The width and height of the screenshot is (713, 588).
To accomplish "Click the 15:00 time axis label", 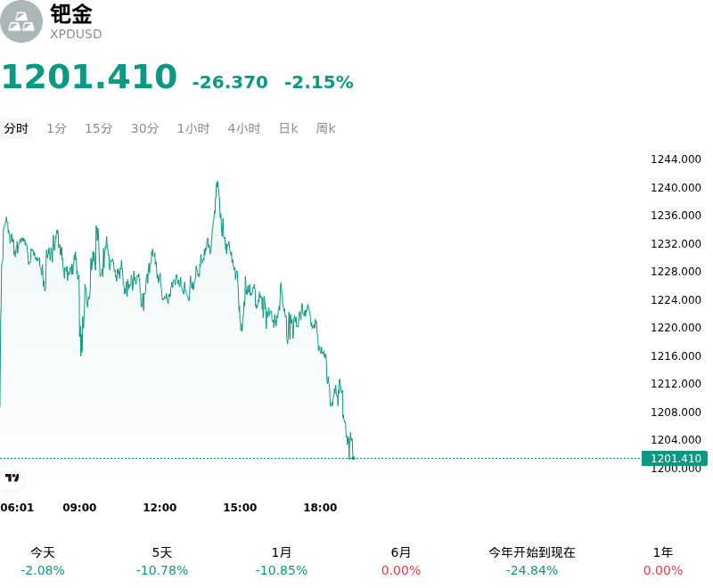I will [240, 508].
